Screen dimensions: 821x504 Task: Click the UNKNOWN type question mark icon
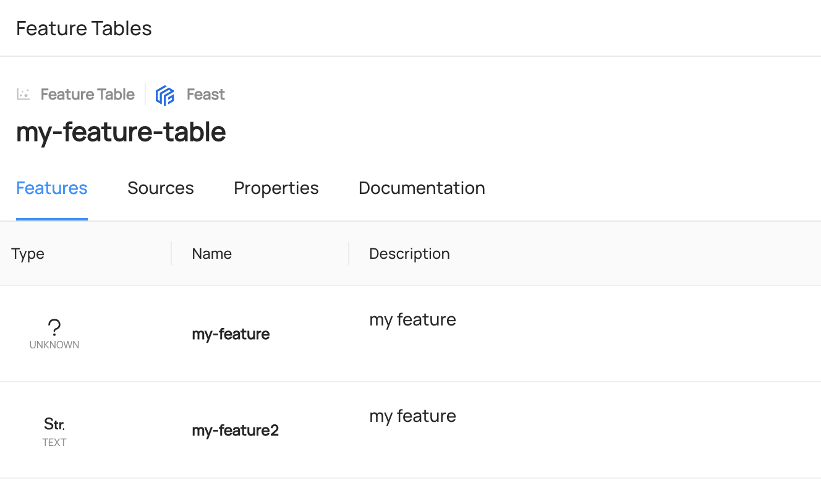pos(54,325)
